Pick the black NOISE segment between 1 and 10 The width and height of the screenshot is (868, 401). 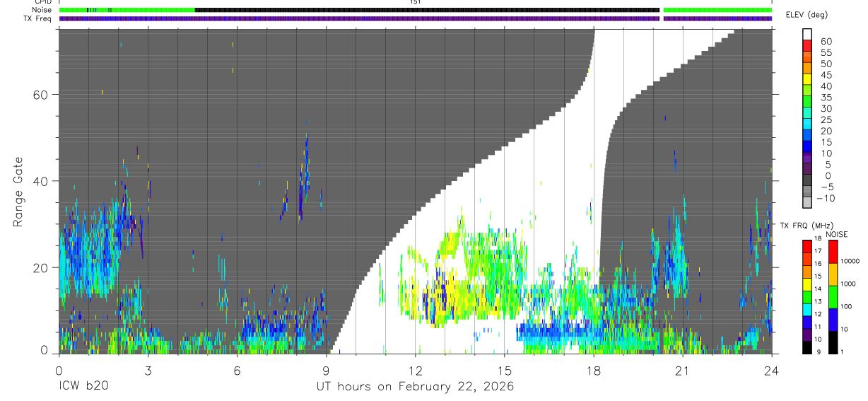[x=833, y=342]
